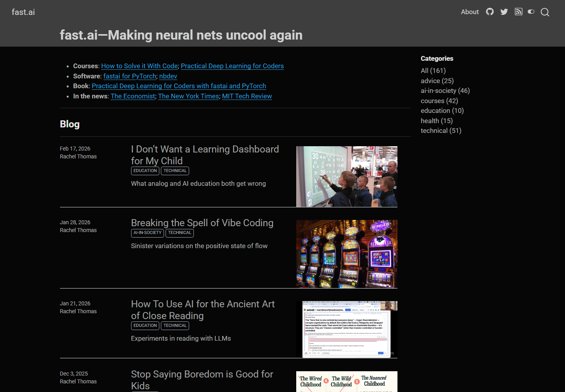Open How to Solve it With Code
The width and height of the screenshot is (565, 392).
pos(139,66)
